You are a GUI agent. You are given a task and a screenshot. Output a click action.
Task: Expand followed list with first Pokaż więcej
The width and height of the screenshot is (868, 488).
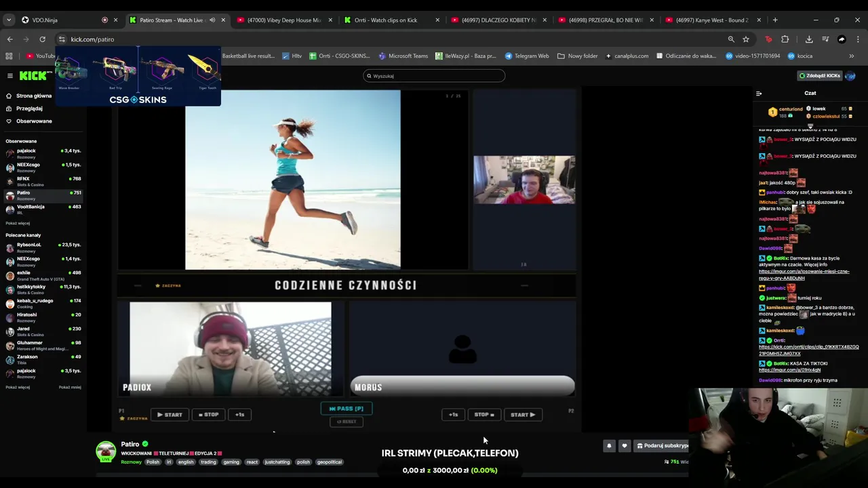coord(18,223)
